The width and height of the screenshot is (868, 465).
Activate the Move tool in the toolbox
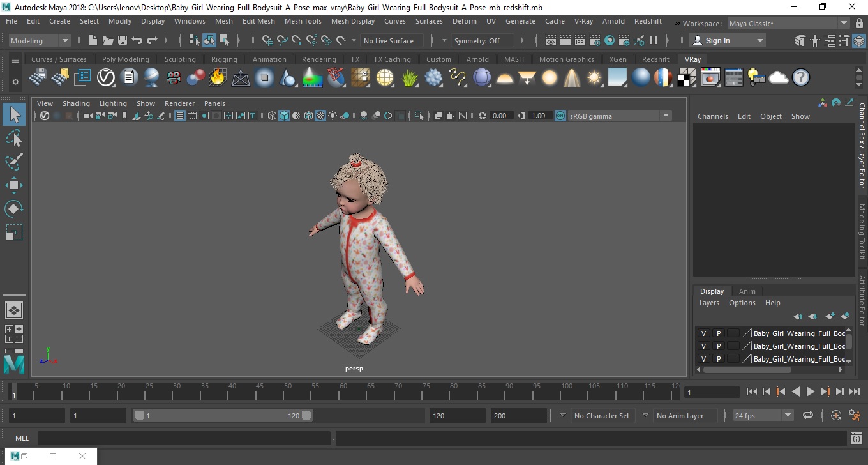point(14,185)
